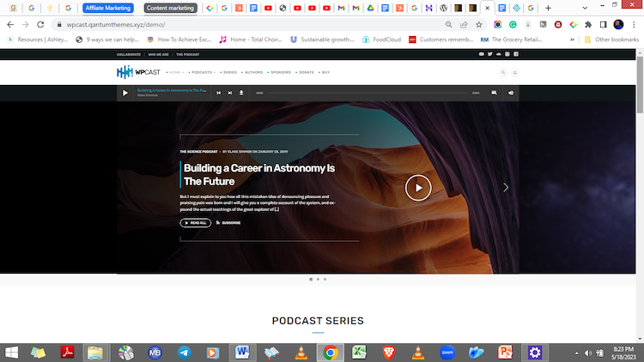Click the page vertical scrollbar thumb
Image resolution: width=644 pixels, height=362 pixels.
point(640,85)
